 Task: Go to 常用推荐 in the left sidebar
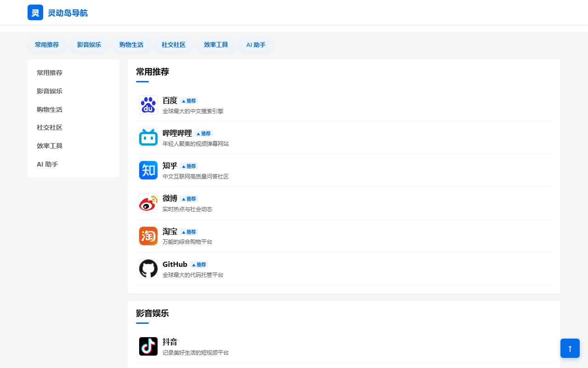[73, 73]
